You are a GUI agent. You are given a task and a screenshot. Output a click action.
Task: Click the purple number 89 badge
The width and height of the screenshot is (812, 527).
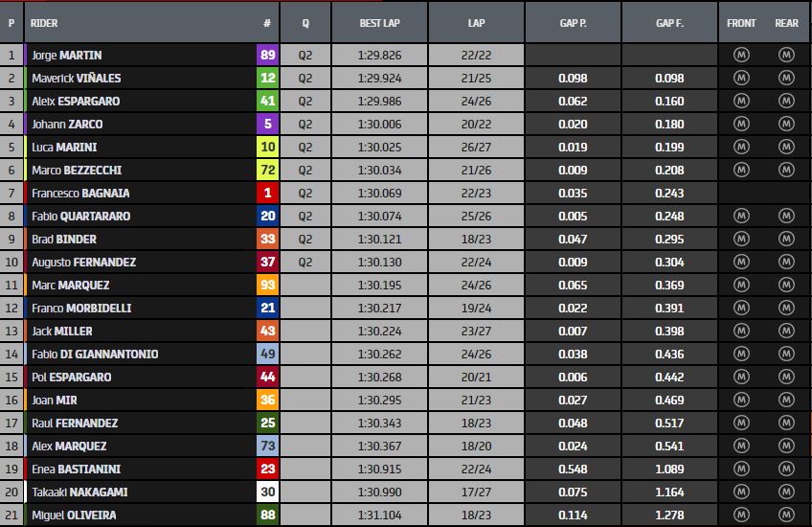coord(267,55)
